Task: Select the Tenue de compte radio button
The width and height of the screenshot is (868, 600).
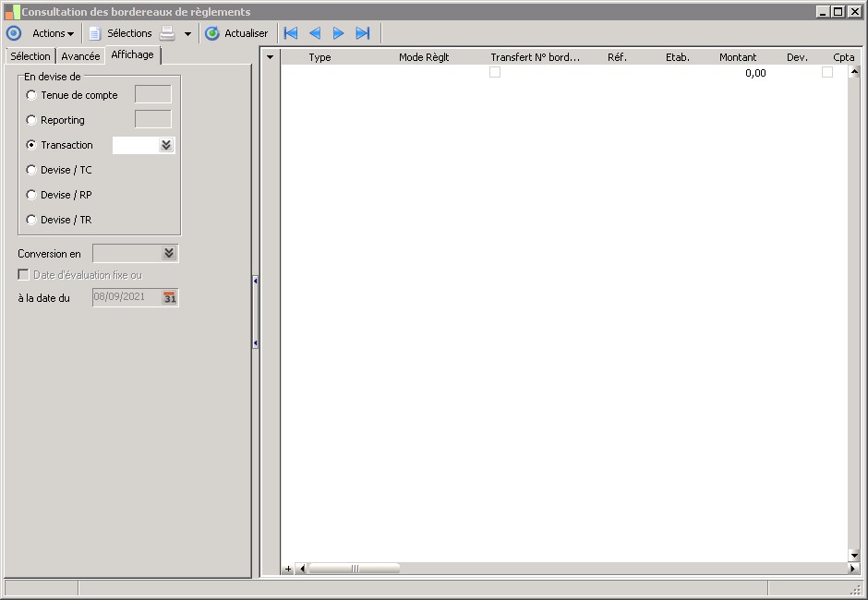Action: click(32, 95)
